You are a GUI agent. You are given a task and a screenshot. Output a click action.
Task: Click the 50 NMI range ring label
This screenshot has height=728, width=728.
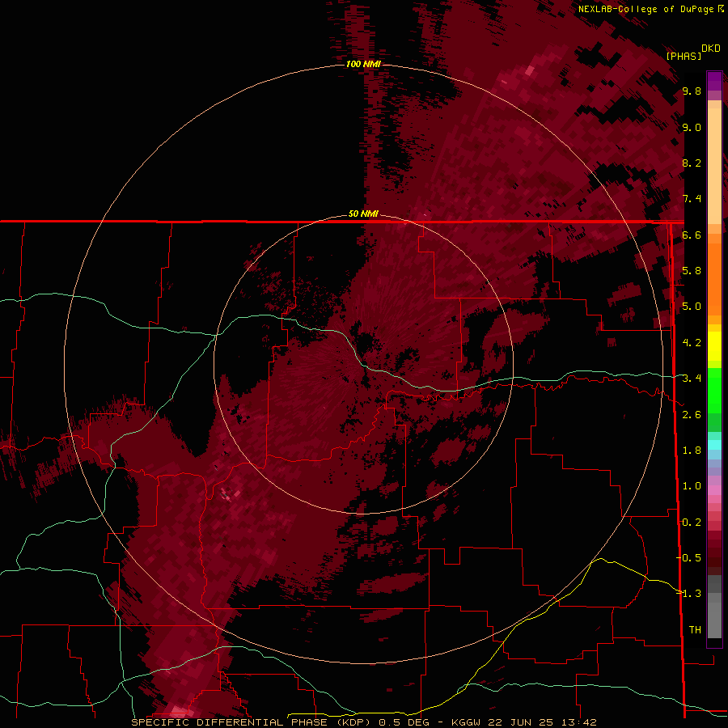363,214
